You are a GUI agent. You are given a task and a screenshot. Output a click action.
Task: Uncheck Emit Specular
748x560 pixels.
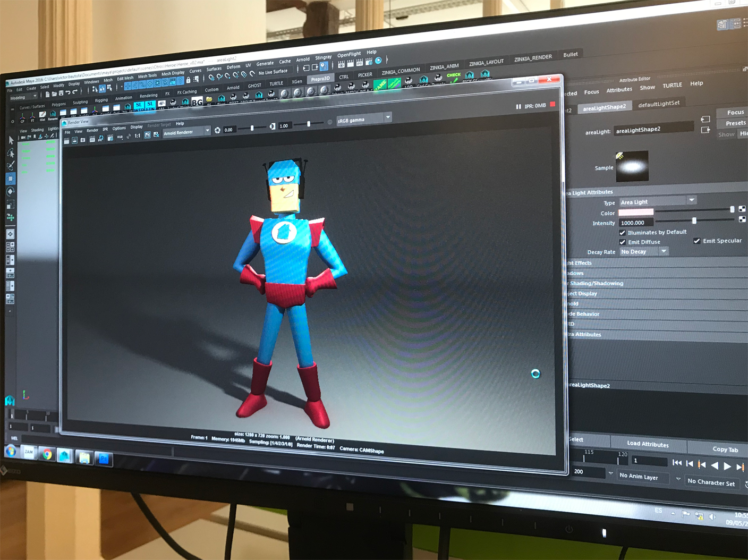pos(697,241)
